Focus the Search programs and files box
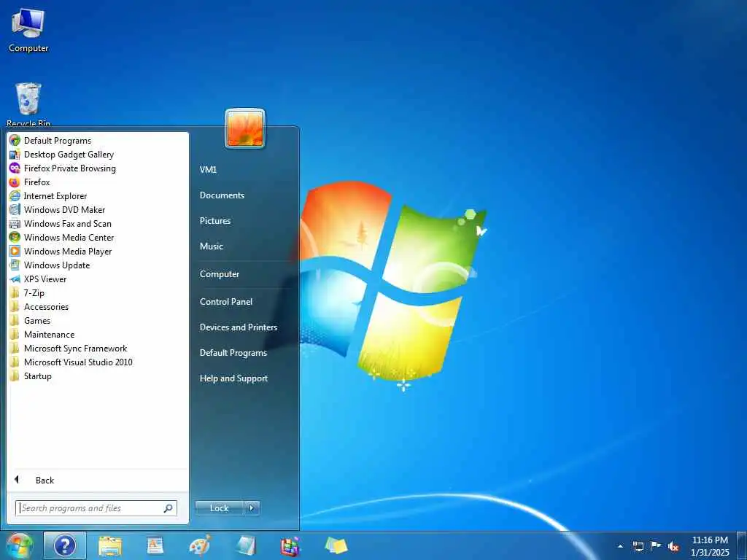 (x=96, y=508)
